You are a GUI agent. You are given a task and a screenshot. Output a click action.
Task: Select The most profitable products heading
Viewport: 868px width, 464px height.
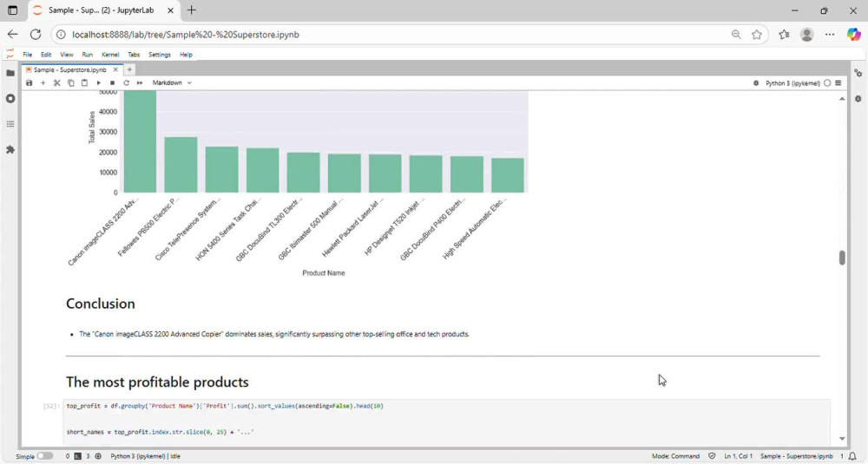[x=157, y=382]
